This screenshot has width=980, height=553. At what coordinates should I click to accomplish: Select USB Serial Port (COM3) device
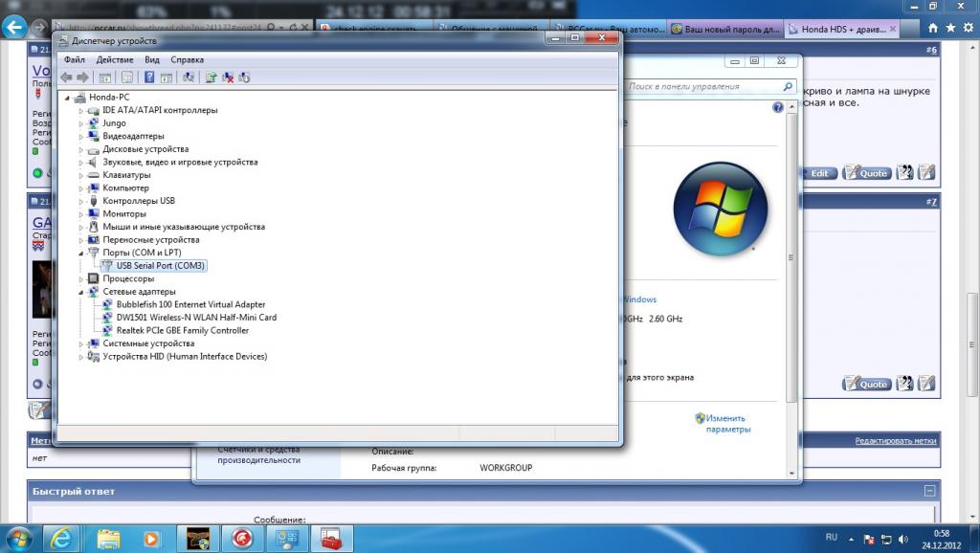coord(160,266)
